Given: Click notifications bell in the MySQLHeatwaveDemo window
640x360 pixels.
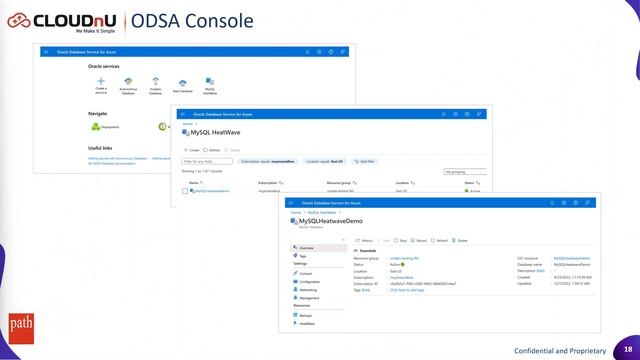Looking at the screenshot, I should pos(552,203).
